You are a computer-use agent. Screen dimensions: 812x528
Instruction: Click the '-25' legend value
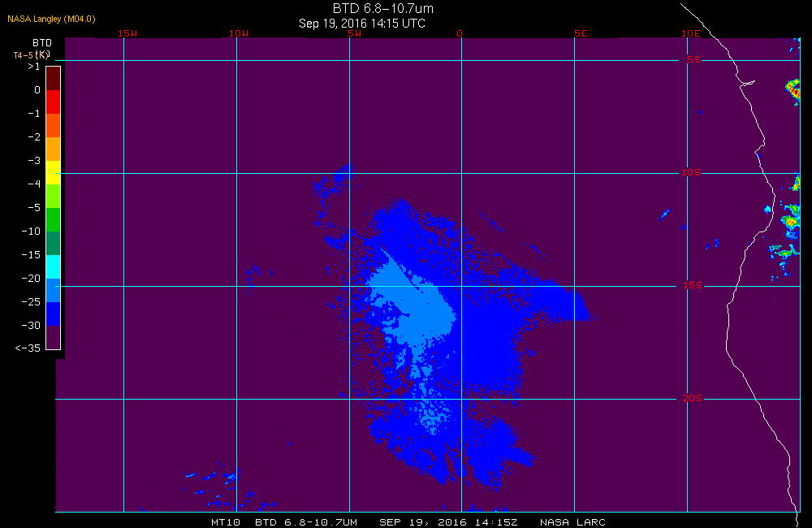pos(31,301)
